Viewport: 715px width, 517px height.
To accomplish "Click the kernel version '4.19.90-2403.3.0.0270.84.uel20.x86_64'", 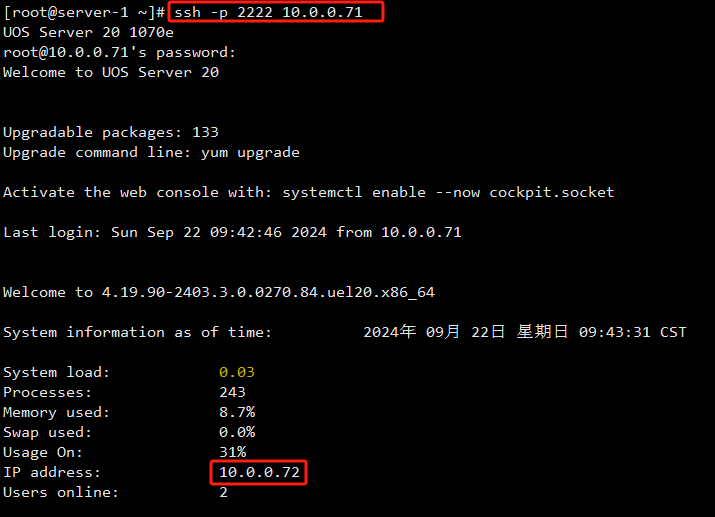I will pyautogui.click(x=268, y=292).
